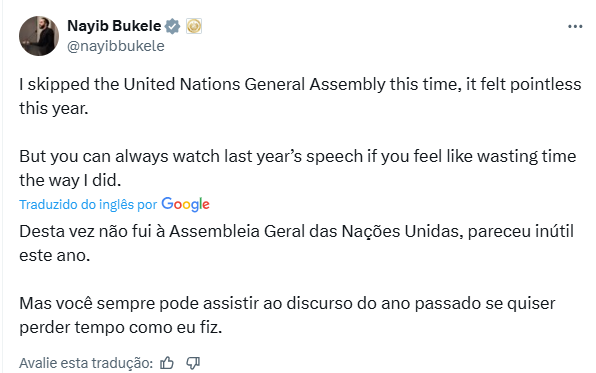Click the 'Desta vez não fui' translated sentence
This screenshot has height=373, width=596.
[296, 243]
